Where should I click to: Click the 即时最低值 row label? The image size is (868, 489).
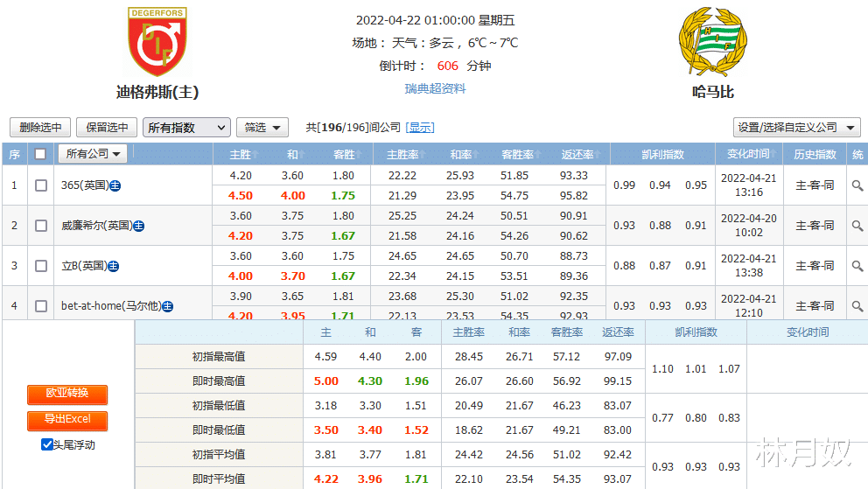tap(219, 430)
